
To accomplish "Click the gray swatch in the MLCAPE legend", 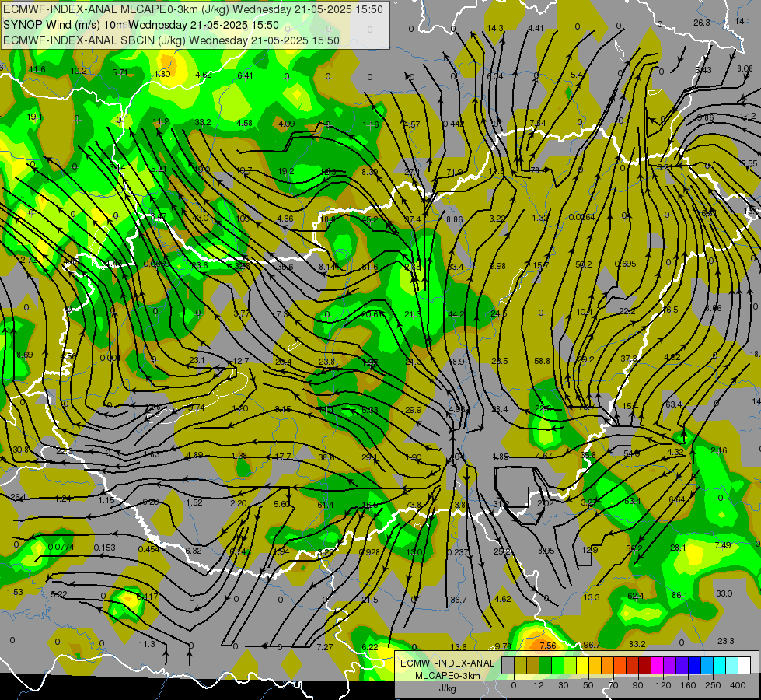I will (x=508, y=666).
